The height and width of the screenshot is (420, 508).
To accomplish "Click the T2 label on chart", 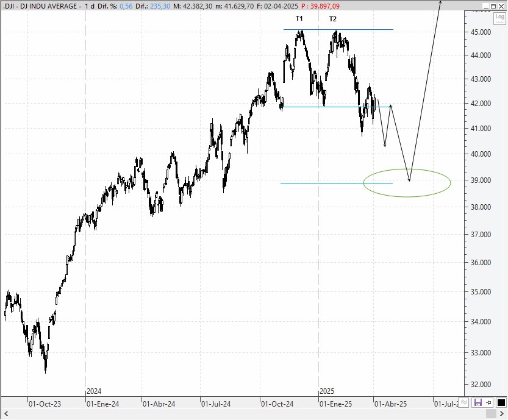I will coord(333,19).
